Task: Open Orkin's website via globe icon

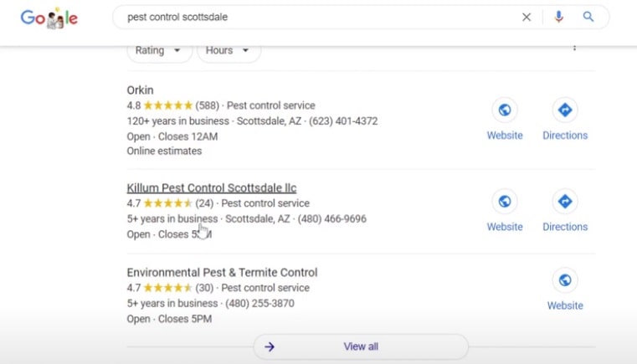Action: point(505,110)
